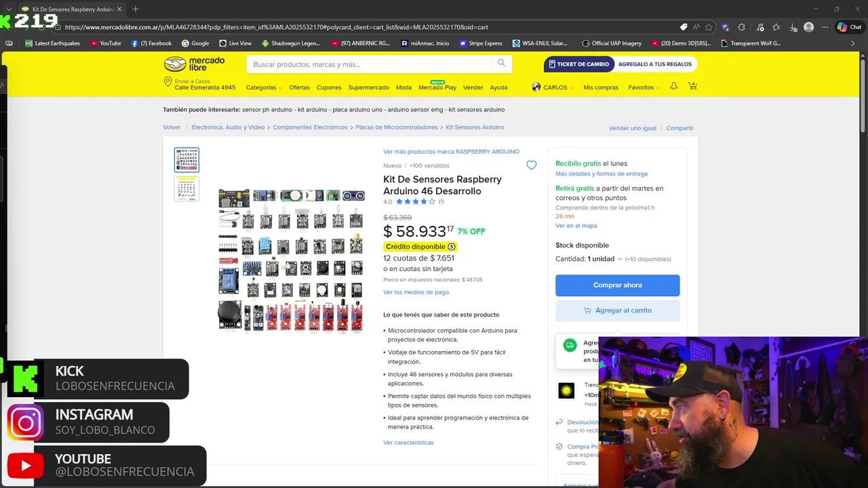This screenshot has width=868, height=488.
Task: Click the browser address bar URL
Action: click(277, 27)
